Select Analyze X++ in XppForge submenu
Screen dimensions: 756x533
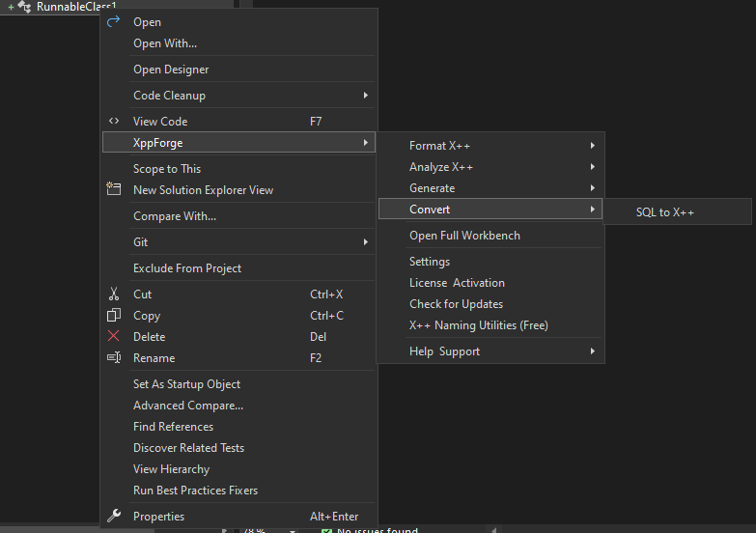point(490,167)
